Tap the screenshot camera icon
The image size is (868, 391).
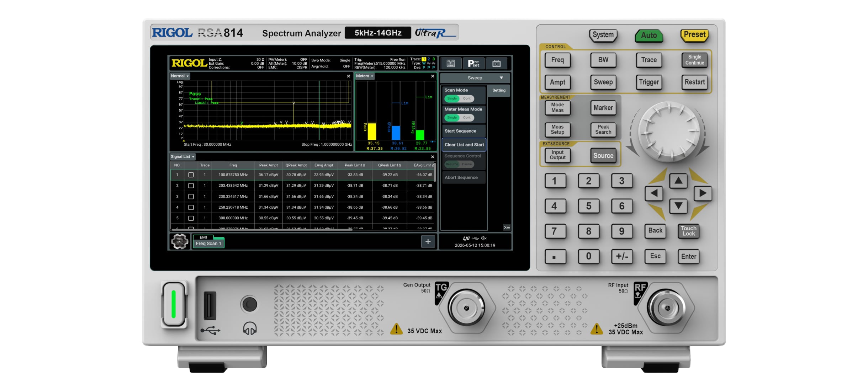496,64
